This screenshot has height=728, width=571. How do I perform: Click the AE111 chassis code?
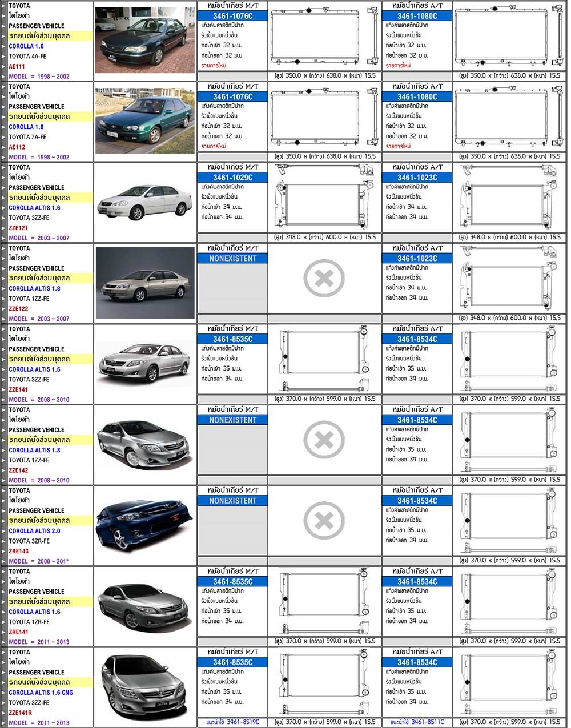click(17, 66)
